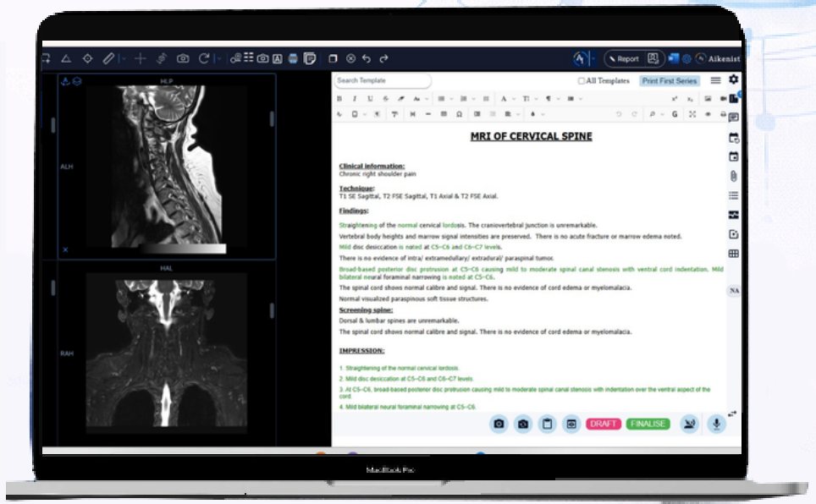Save report as DRAFT
Screen dimensions: 816x504
[604, 424]
